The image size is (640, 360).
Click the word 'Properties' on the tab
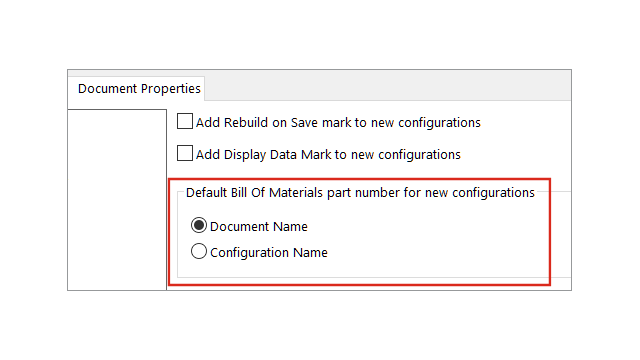point(171,89)
